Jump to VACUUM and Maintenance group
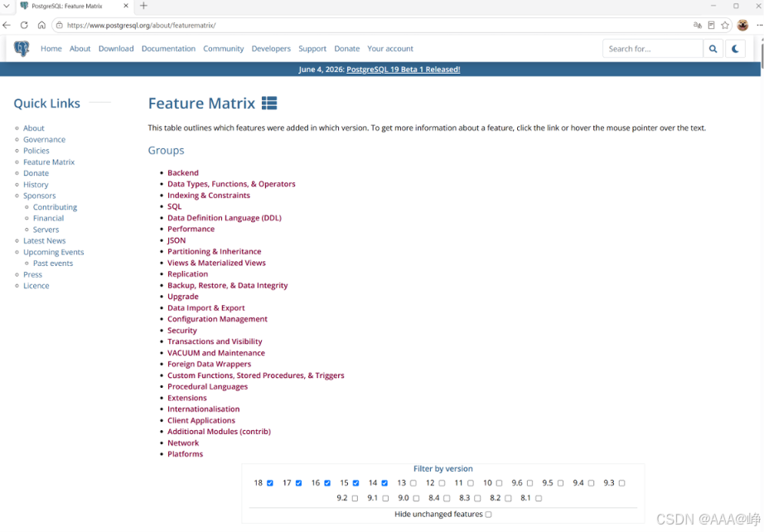Viewport: 764px width, 532px height. 216,353
